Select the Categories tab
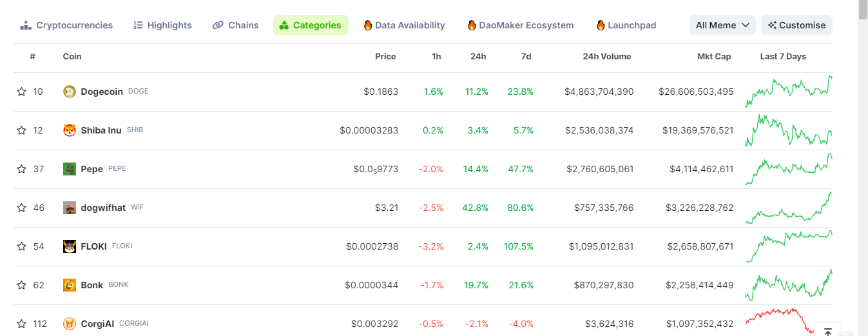Screen dimensions: 868x336 (311, 25)
